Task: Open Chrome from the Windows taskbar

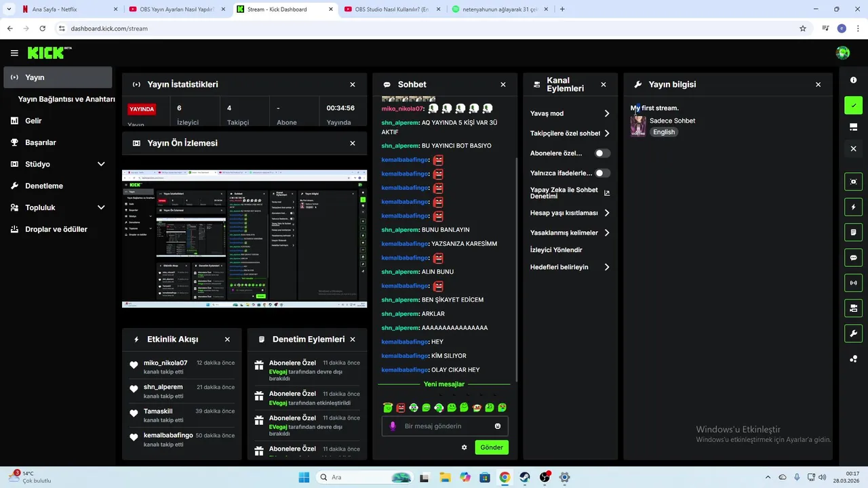Action: [505, 477]
